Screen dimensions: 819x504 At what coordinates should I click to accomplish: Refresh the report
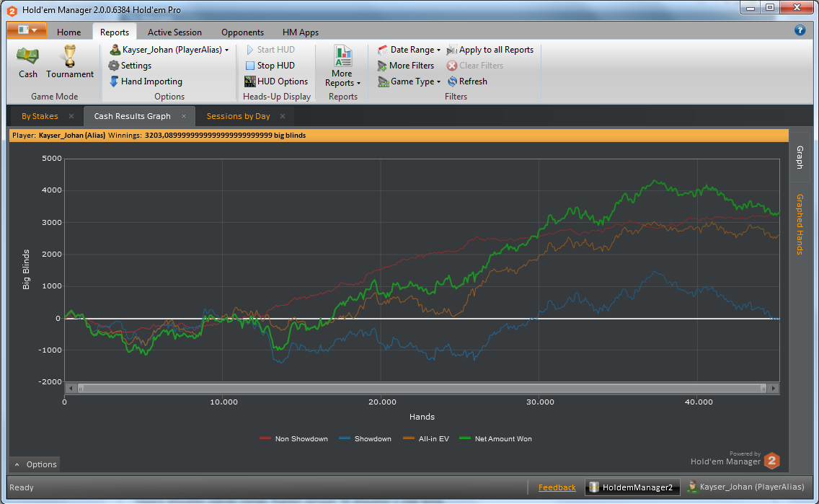coord(467,81)
